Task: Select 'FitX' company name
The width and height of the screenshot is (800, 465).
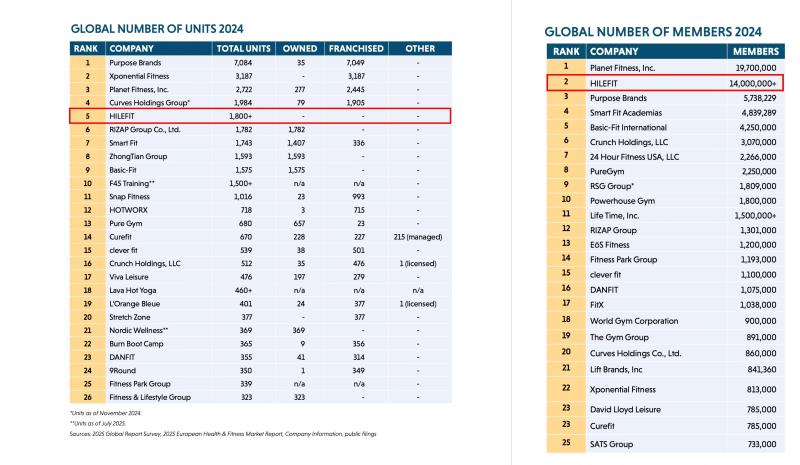Action: click(x=597, y=305)
